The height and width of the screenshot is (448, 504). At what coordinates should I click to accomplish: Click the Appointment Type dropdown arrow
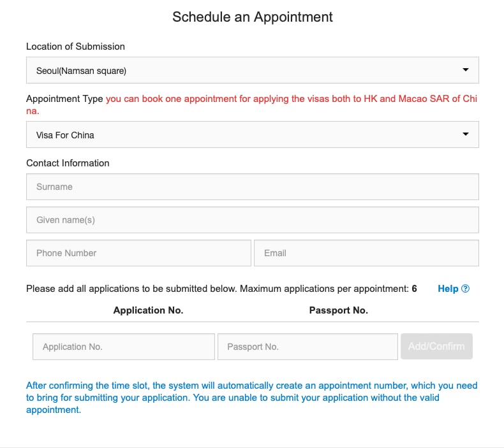click(x=465, y=134)
